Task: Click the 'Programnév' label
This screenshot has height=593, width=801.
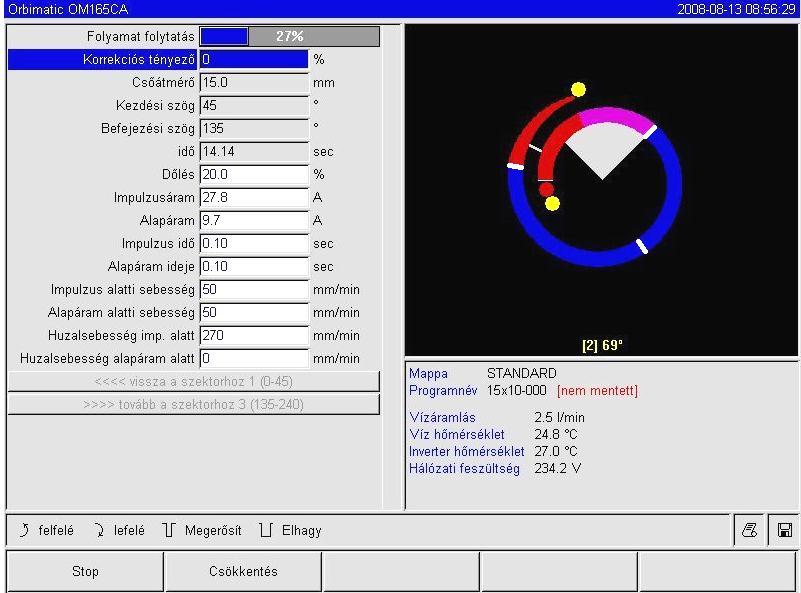Action: coord(443,391)
